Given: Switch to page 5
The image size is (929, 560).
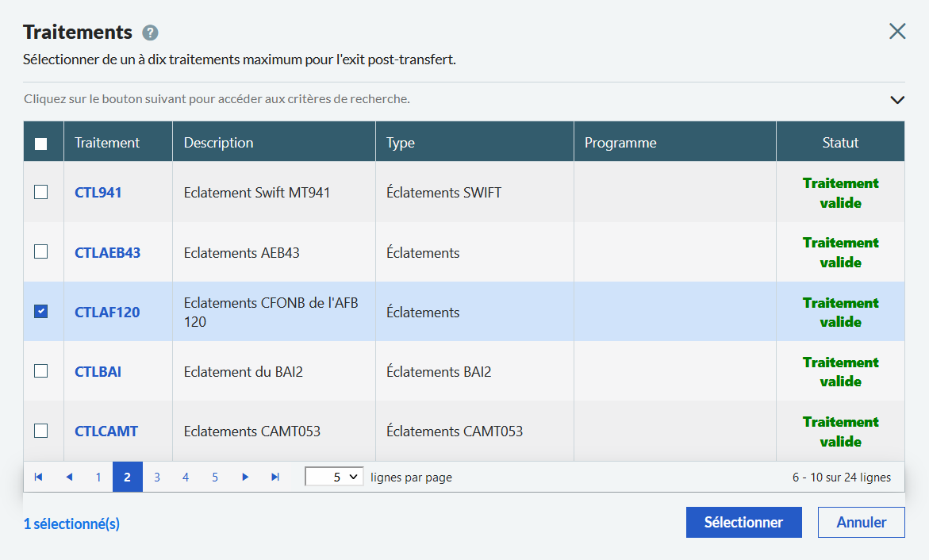Looking at the screenshot, I should click(215, 477).
